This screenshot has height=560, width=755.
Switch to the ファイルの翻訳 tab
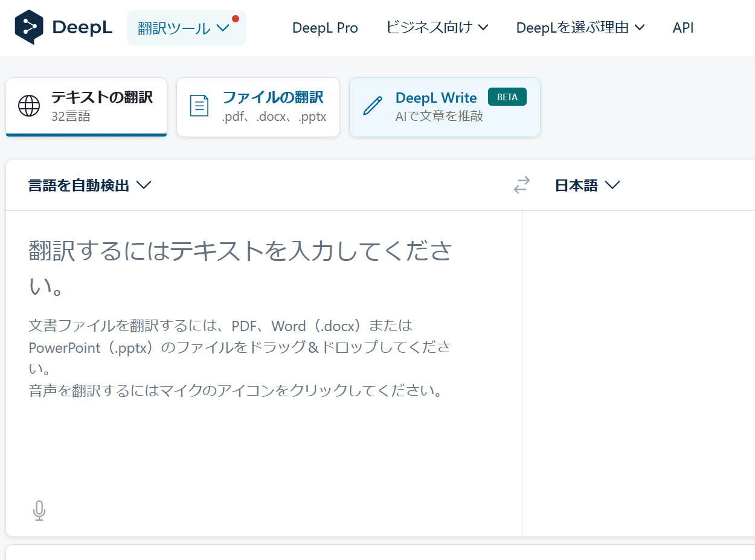(x=259, y=106)
